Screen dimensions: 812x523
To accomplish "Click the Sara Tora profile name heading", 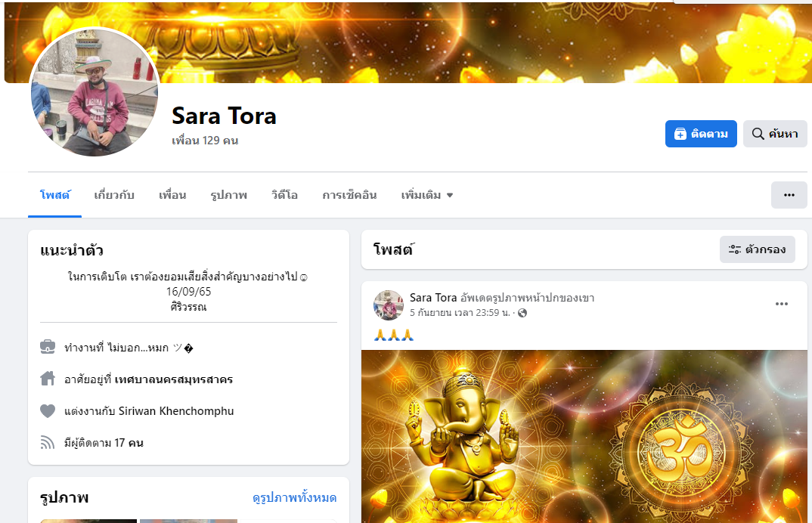I will coord(224,116).
